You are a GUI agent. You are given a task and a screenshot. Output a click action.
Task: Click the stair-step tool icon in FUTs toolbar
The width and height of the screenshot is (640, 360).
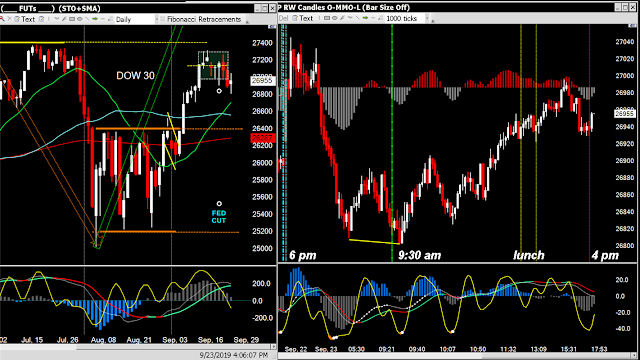pos(110,19)
